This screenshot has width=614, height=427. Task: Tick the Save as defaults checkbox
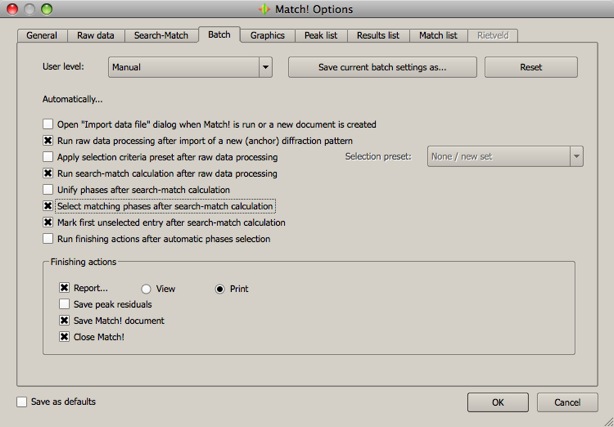pyautogui.click(x=22, y=402)
